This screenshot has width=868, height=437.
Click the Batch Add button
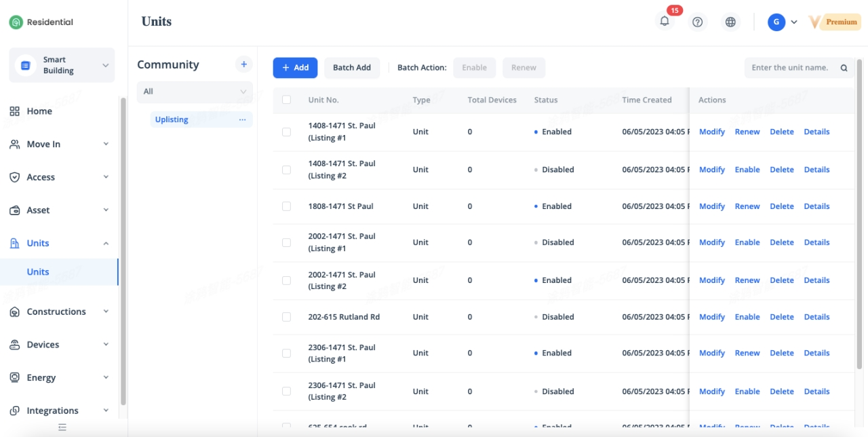351,68
